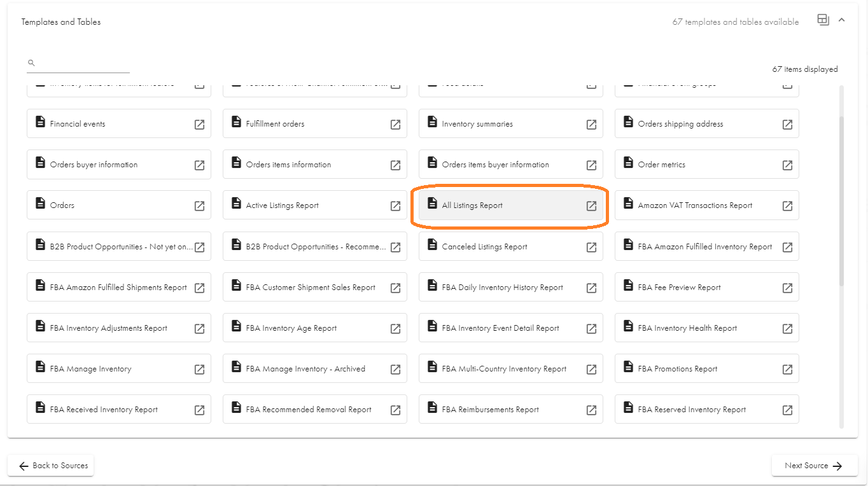Click open icon next to Canceled Listings Report
The image size is (868, 486).
(591, 247)
